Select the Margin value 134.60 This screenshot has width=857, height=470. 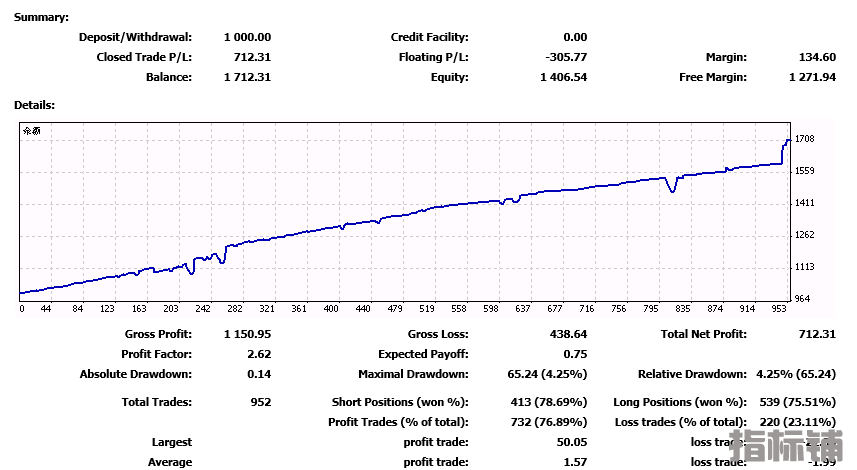818,57
